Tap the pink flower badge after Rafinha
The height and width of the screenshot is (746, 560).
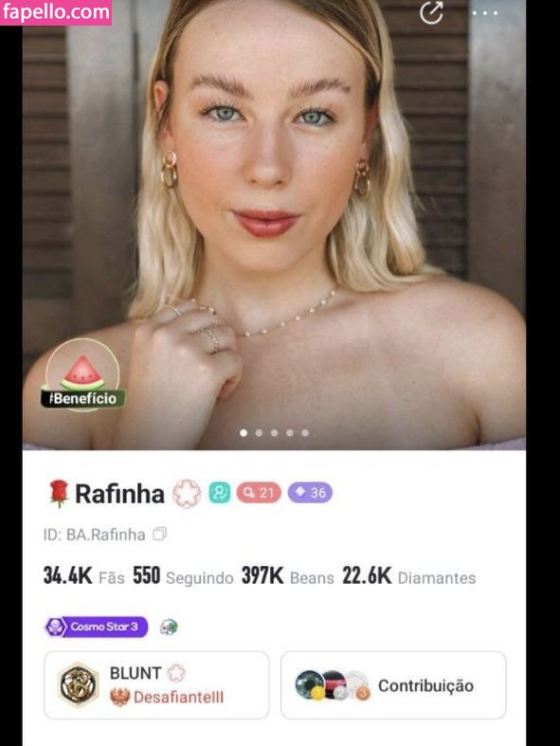[187, 493]
